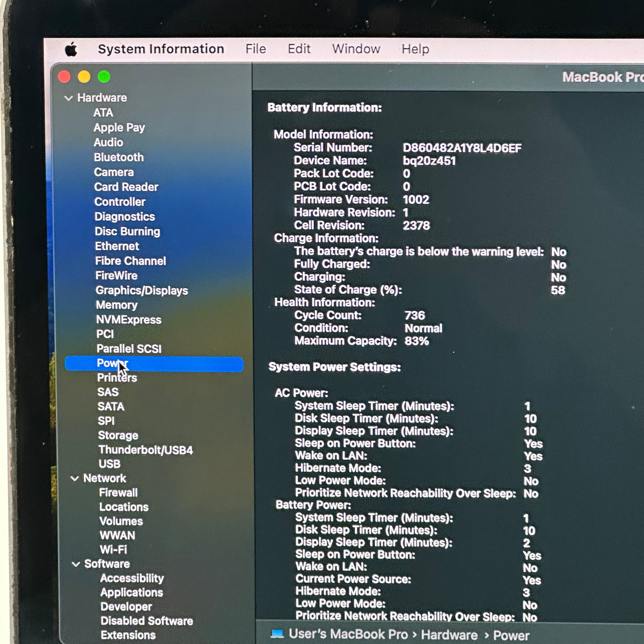Select Controller in the sidebar

tap(120, 202)
